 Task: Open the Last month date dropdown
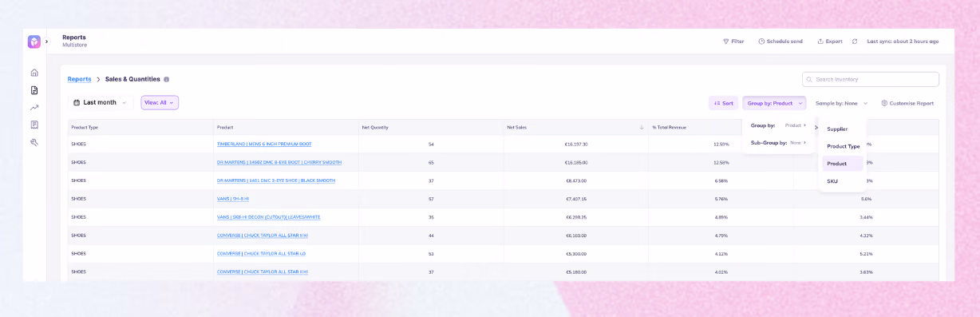[x=100, y=102]
